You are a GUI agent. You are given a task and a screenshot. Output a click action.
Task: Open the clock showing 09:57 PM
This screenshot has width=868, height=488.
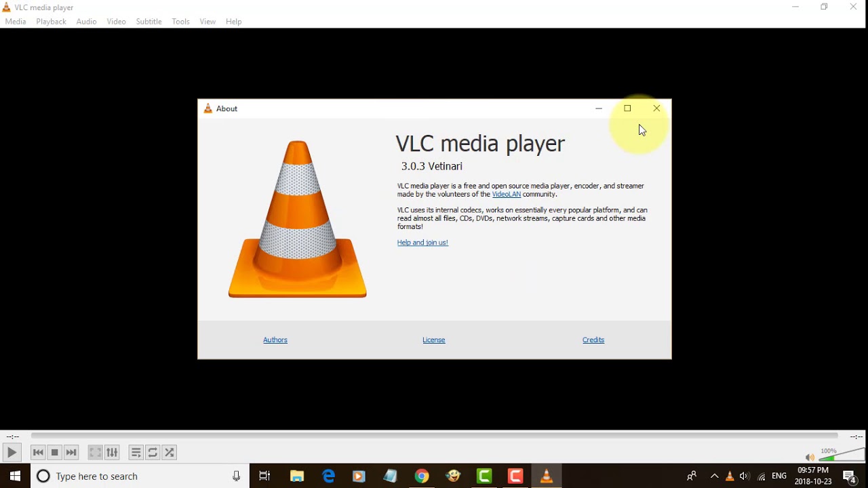pos(813,476)
